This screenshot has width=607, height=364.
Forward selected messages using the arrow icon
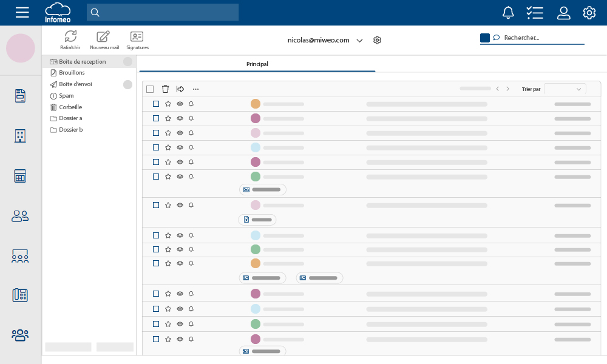pyautogui.click(x=180, y=89)
